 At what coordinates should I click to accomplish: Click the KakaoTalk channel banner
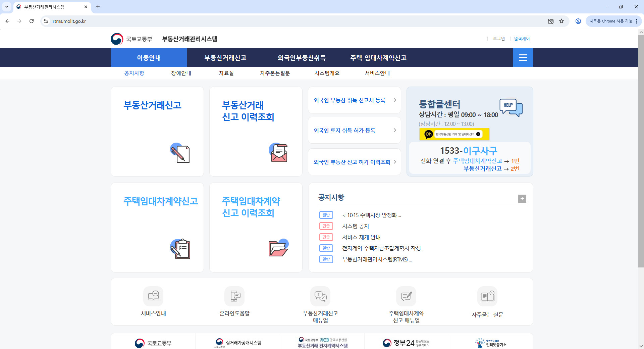(454, 134)
